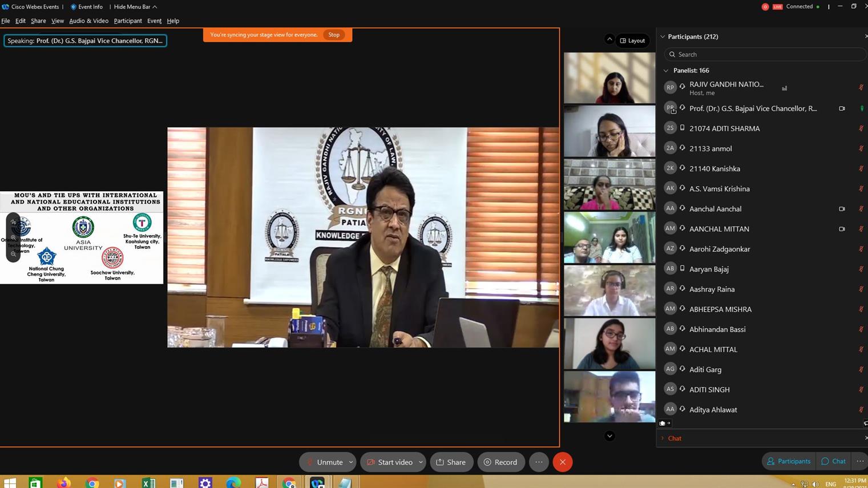Screen dimensions: 868x488
Task: Open Excel from the taskbar
Action: point(148,483)
